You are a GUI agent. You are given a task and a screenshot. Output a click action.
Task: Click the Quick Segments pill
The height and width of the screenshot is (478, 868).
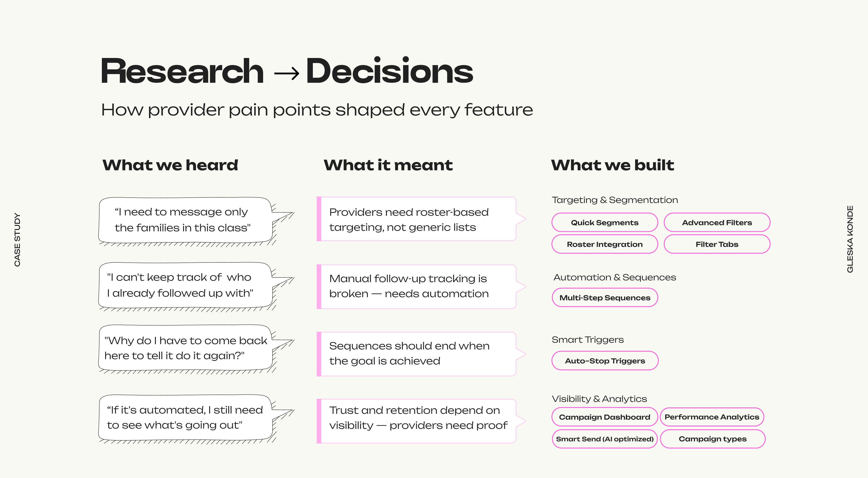pos(604,222)
